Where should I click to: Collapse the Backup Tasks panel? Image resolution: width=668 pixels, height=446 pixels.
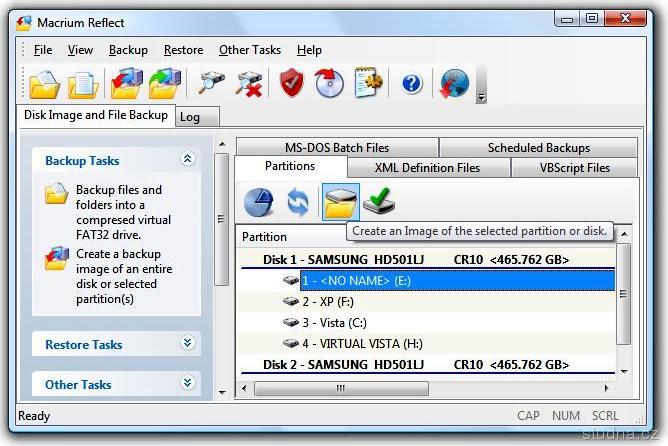pyautogui.click(x=187, y=159)
